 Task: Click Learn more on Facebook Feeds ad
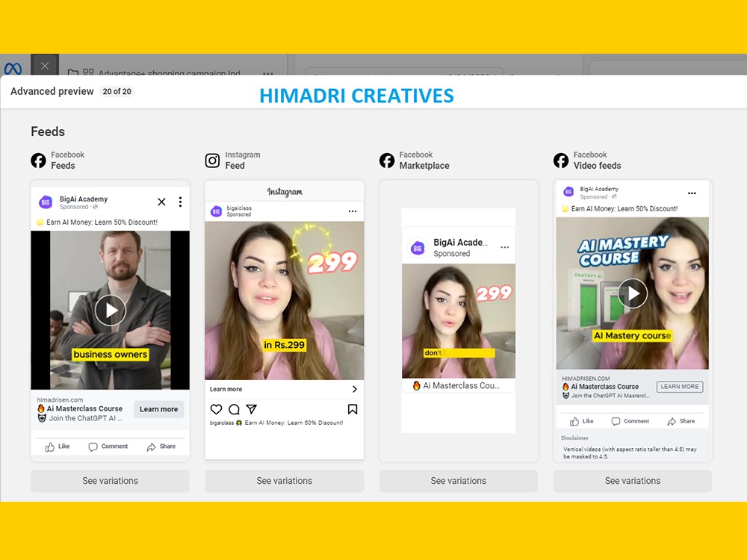[158, 409]
